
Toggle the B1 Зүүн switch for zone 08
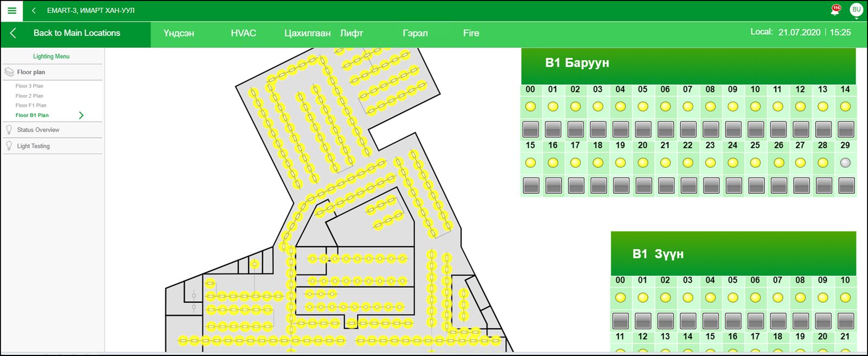click(x=801, y=321)
